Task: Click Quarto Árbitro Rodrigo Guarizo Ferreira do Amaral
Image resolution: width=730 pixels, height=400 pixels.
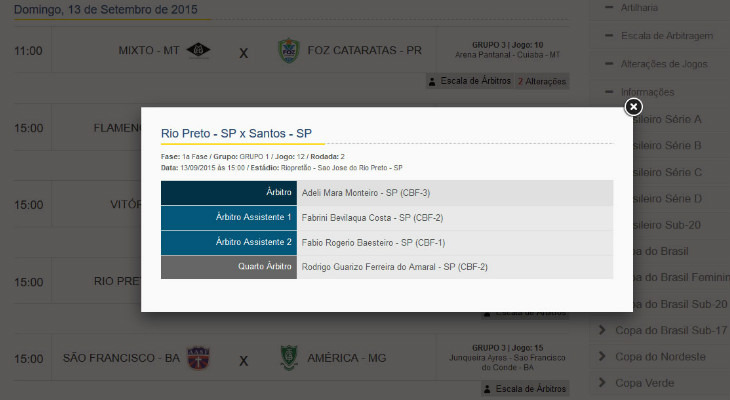Action: pos(394,267)
